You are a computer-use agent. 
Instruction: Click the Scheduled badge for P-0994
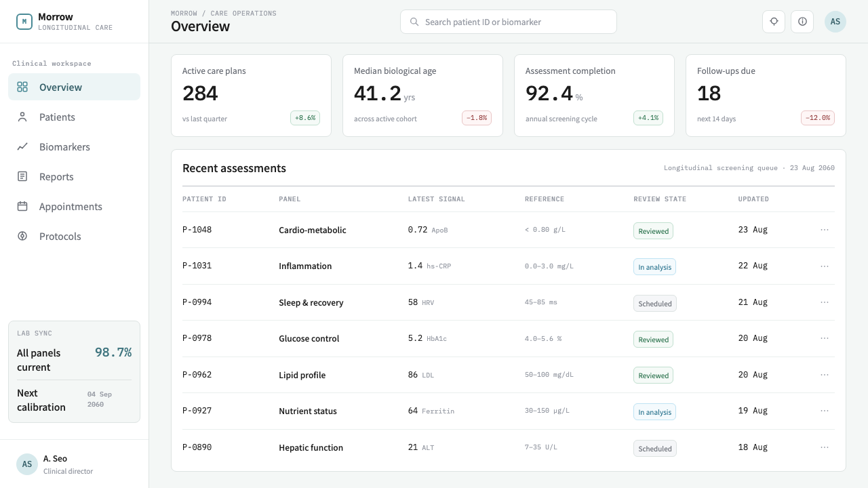655,304
